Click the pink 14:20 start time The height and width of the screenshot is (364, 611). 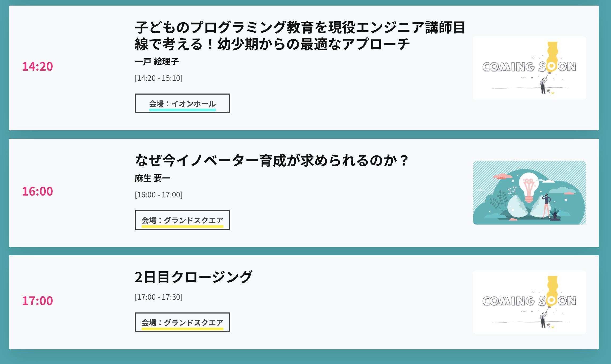click(37, 66)
